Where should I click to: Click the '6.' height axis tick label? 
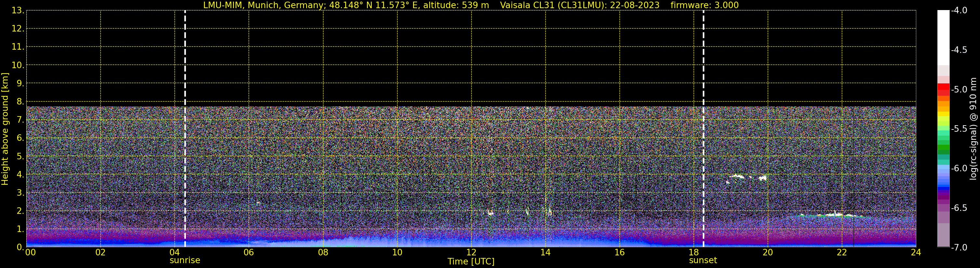point(20,138)
